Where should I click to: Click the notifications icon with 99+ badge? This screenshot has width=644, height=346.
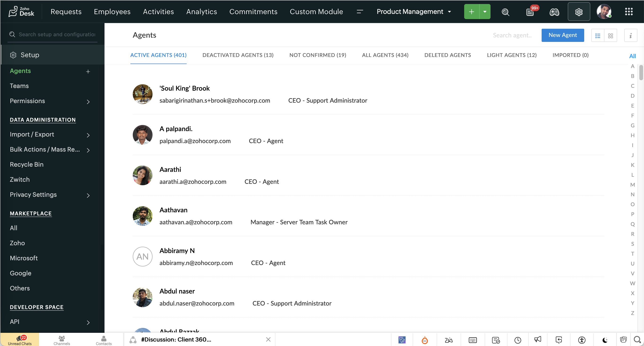[530, 12]
